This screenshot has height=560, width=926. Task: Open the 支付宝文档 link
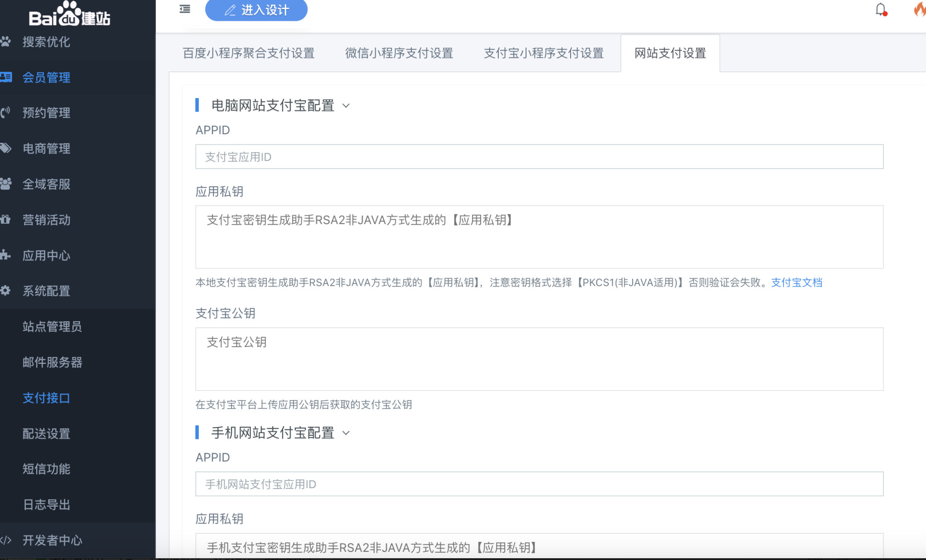[797, 282]
